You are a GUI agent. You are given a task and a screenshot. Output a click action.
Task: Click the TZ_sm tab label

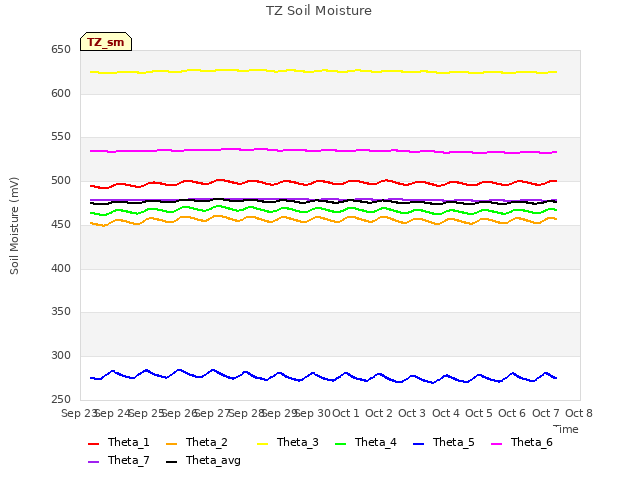(x=106, y=42)
